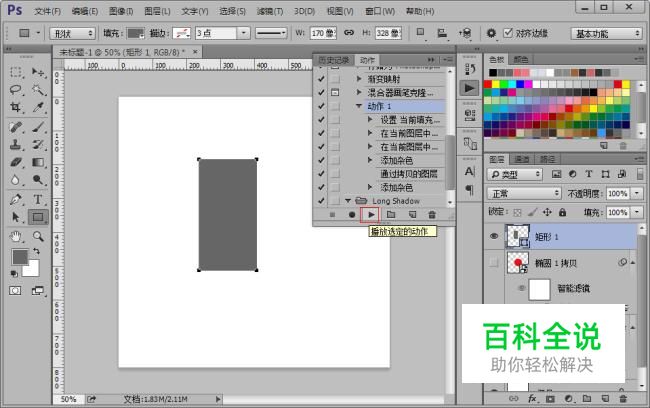Select the Pen tool

click(16, 199)
